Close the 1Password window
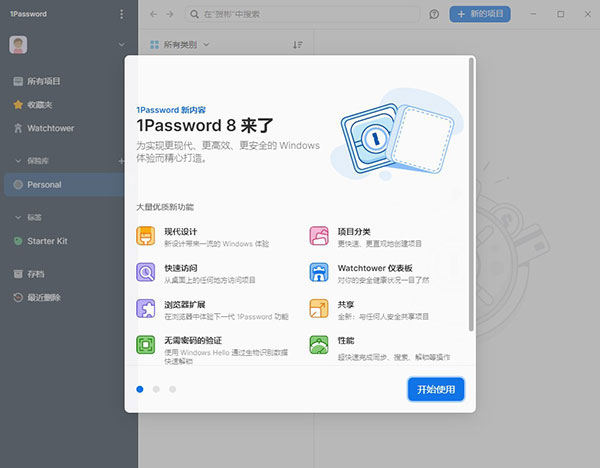The image size is (600, 468). [588, 14]
